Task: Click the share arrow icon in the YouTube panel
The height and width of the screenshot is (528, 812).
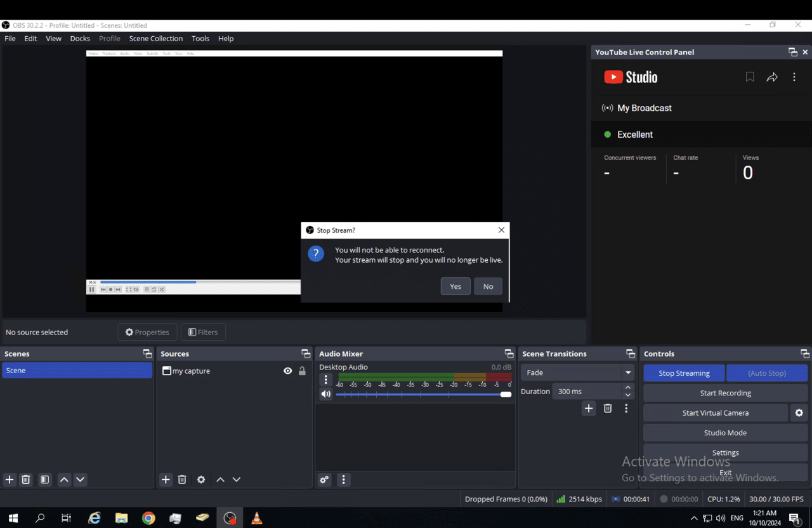Action: (772, 76)
